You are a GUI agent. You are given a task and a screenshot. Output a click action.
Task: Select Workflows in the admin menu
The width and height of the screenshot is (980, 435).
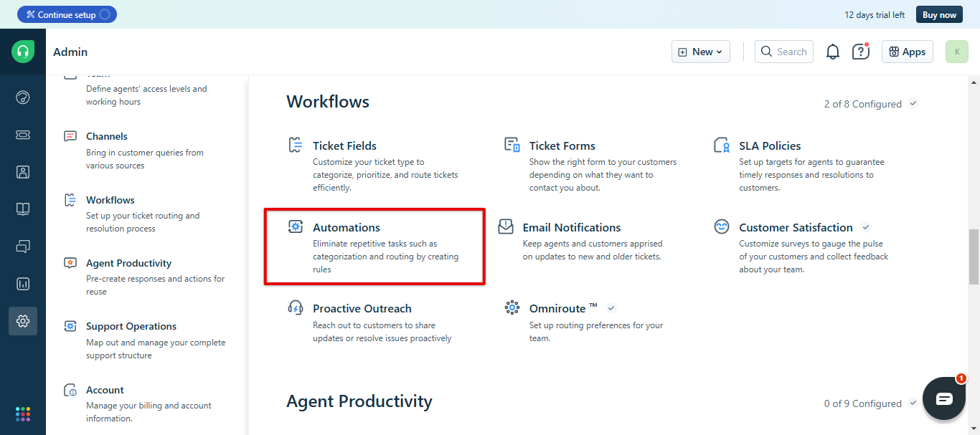point(110,200)
